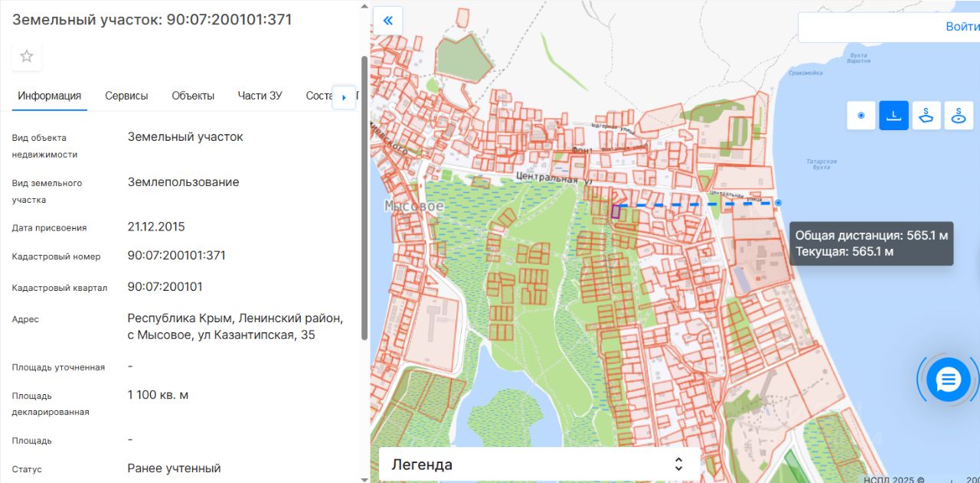Screen dimensions: 980x483
Task: Click the status value Ранее учтенный
Action: [x=174, y=468]
